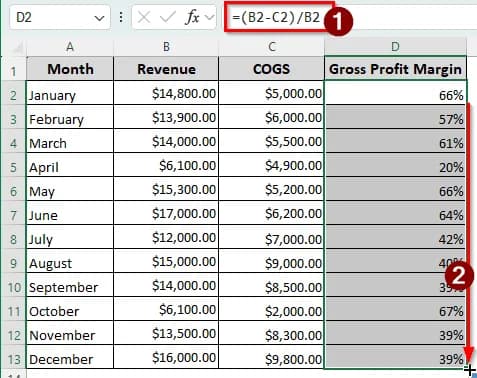Image resolution: width=477 pixels, height=378 pixels.
Task: Click November revenue $13,500.00
Action: (x=166, y=333)
